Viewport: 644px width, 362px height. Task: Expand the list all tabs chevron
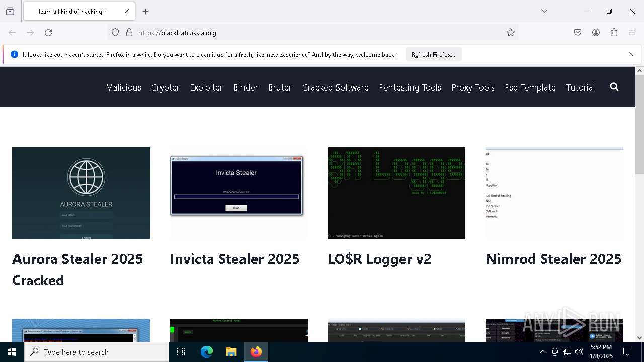(544, 11)
